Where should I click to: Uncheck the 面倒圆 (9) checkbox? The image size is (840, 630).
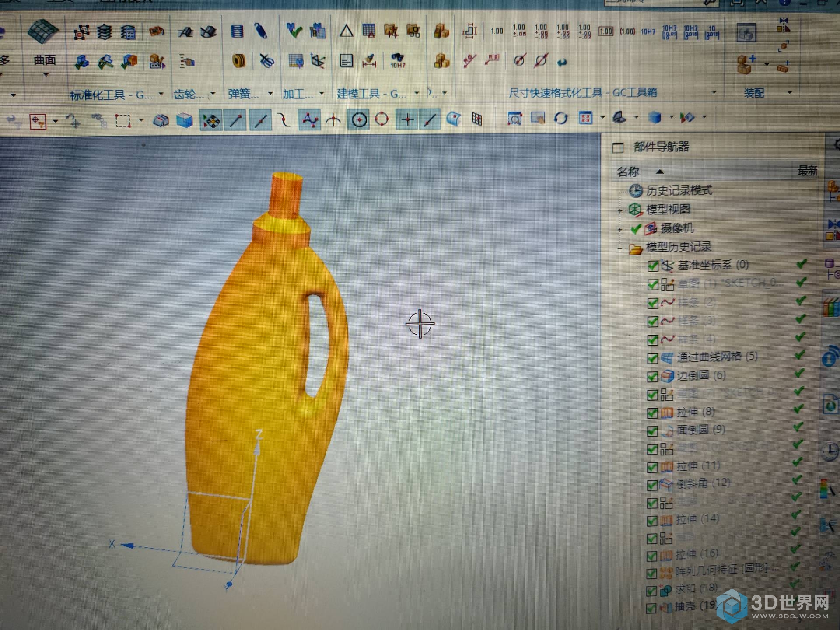point(652,431)
